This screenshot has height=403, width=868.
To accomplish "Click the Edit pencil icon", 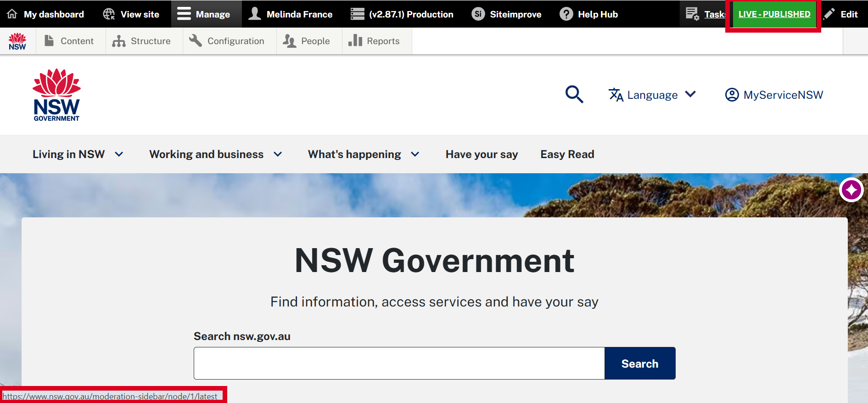I will (829, 14).
